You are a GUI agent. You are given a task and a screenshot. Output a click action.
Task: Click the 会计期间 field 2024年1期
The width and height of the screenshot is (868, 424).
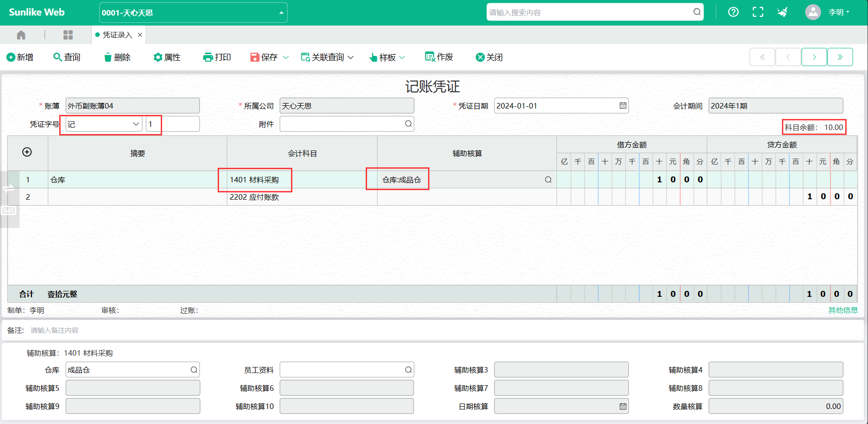(776, 106)
